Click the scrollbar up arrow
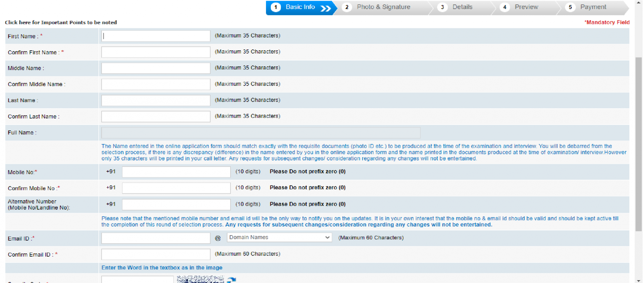Screen dimensions: 644x283 coord(638,3)
